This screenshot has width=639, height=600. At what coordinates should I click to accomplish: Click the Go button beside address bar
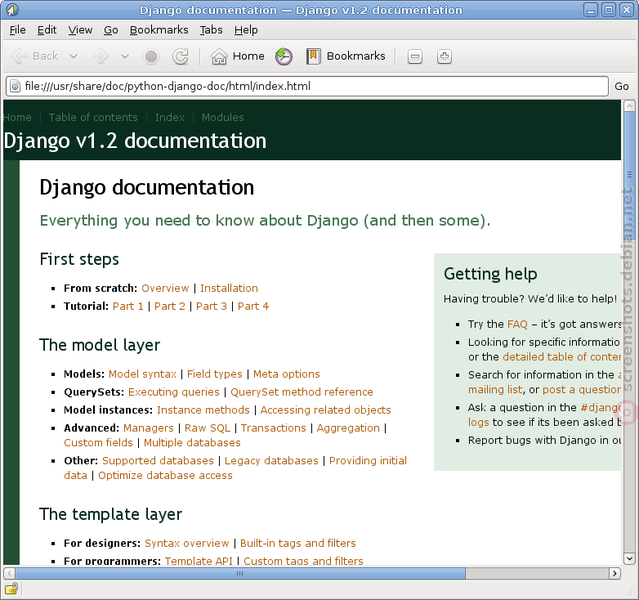(x=621, y=86)
